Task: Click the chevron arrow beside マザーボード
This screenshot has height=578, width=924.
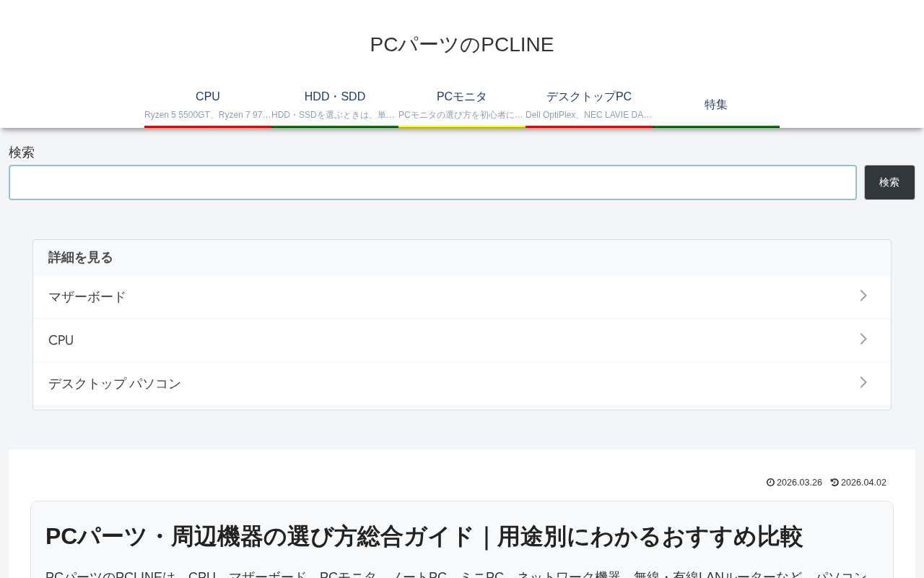Action: coord(863,296)
